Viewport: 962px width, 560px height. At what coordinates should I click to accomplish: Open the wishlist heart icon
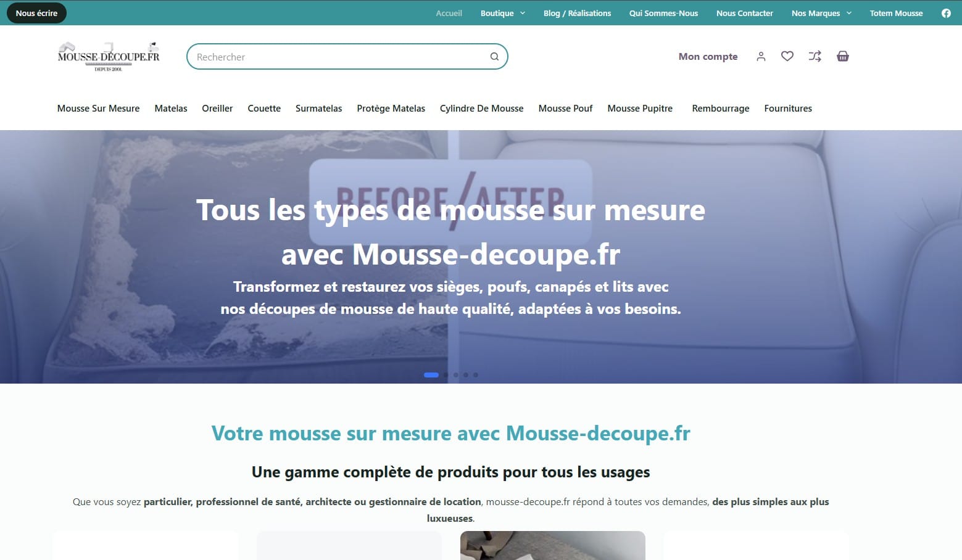tap(787, 56)
